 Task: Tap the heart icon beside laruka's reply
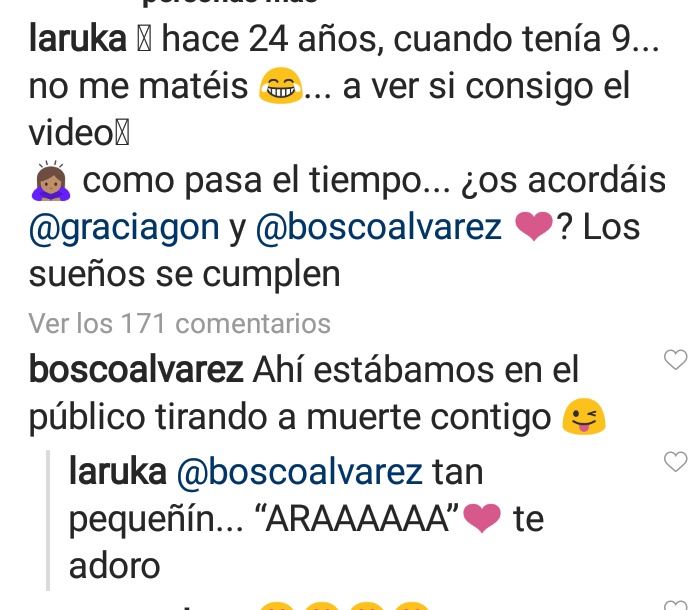pyautogui.click(x=675, y=461)
